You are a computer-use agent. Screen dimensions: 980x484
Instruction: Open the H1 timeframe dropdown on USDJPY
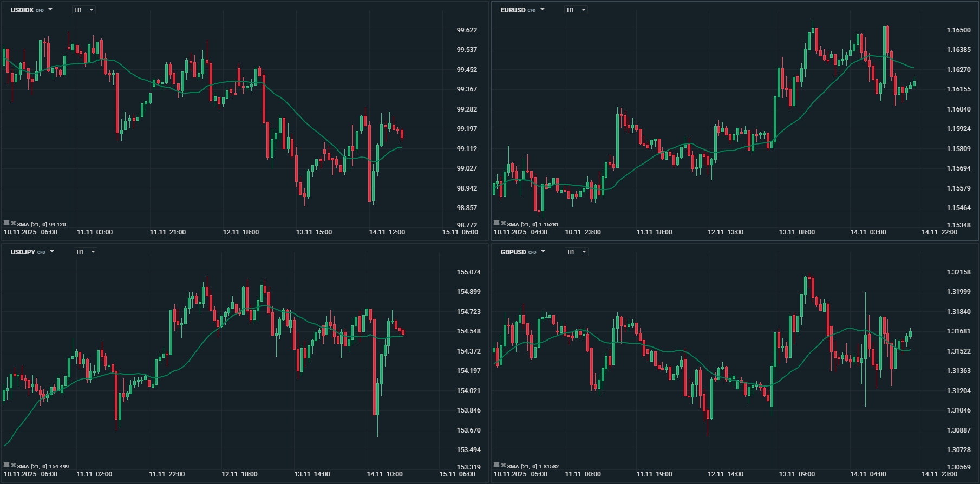[x=86, y=252]
